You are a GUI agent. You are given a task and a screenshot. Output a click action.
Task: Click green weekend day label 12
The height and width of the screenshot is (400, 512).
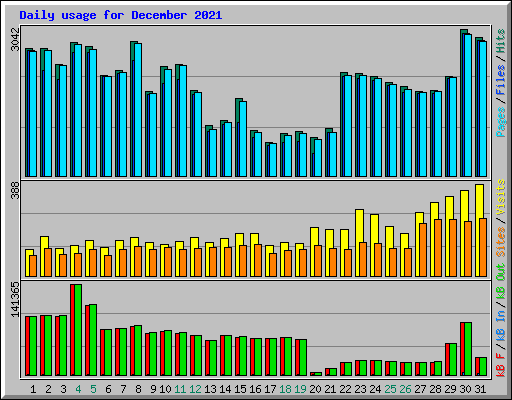click(x=195, y=389)
